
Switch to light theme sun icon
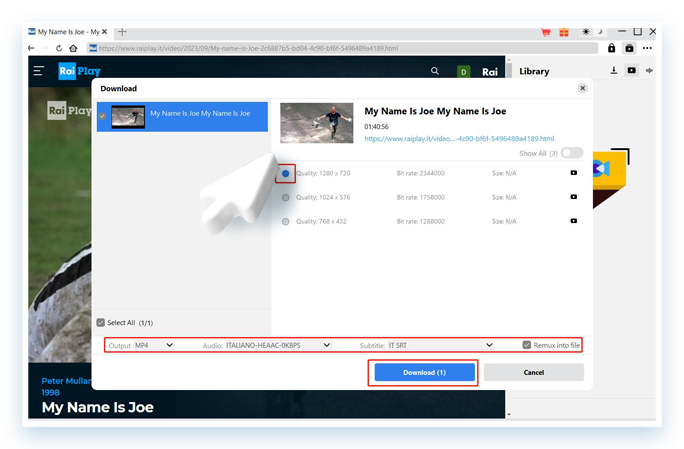click(586, 32)
